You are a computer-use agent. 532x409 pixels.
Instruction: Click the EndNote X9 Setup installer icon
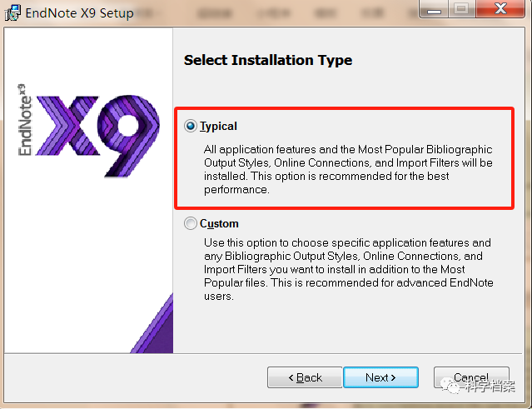pos(12,12)
